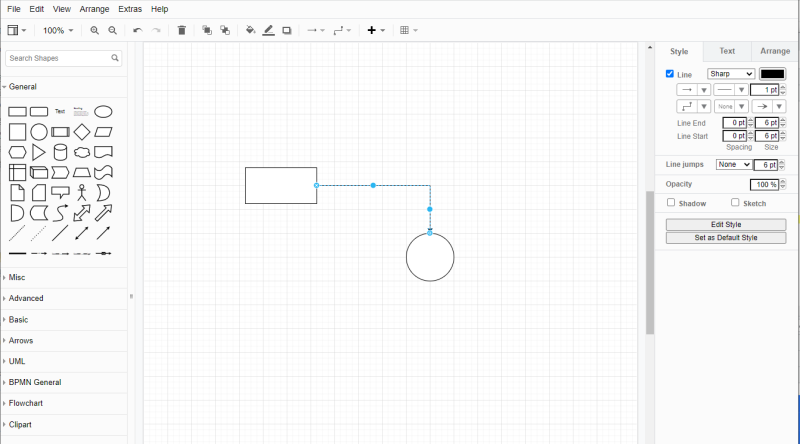Enable the Sketch checkbox
800x444 pixels.
735,203
